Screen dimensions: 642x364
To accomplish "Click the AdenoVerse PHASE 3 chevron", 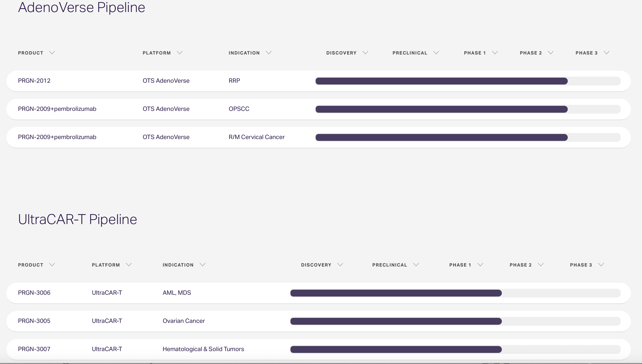I will tap(606, 53).
